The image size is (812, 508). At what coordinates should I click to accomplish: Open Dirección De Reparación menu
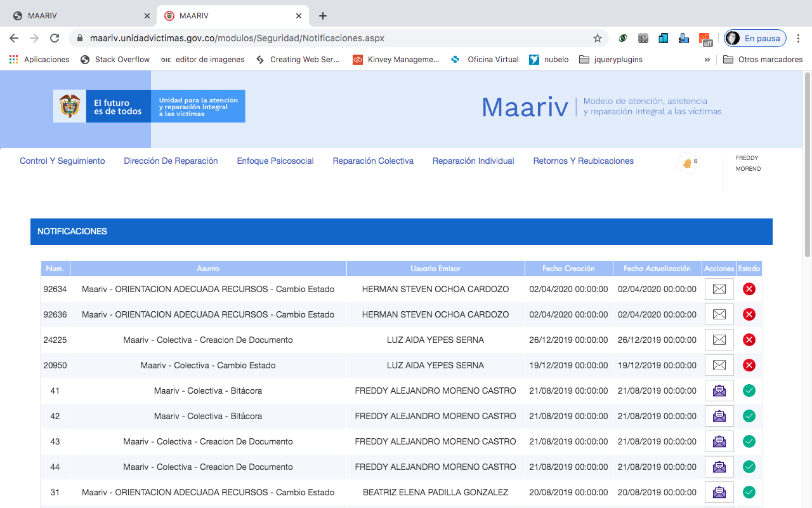coord(171,161)
